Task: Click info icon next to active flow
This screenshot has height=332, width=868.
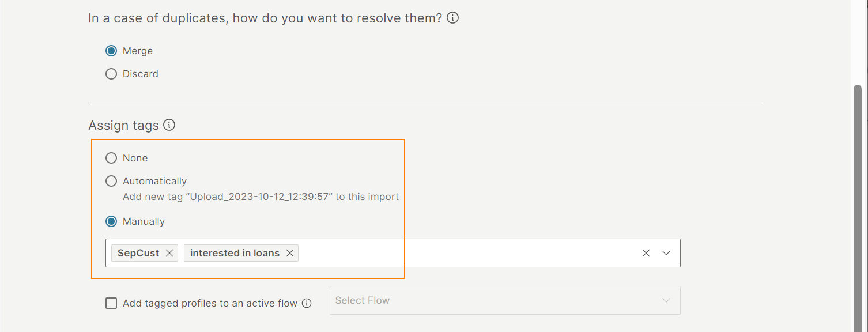Action: [x=307, y=303]
